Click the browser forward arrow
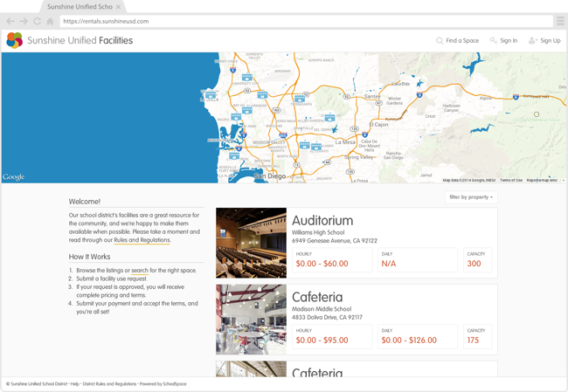Screen dimensions: 568x392 [24, 21]
